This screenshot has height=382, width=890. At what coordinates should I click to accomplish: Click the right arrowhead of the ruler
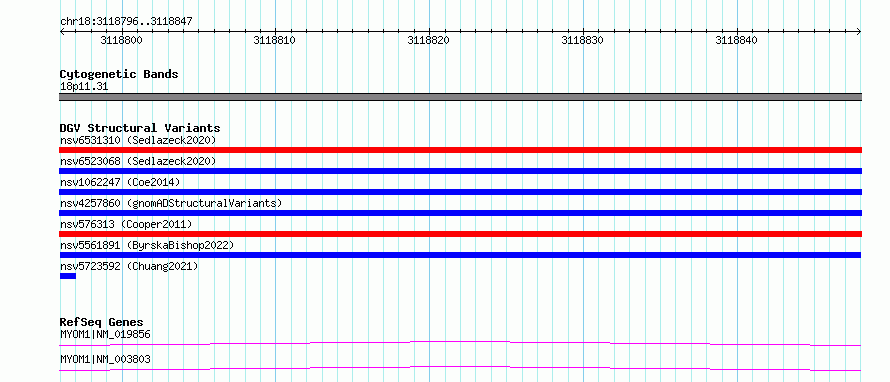pyautogui.click(x=859, y=32)
